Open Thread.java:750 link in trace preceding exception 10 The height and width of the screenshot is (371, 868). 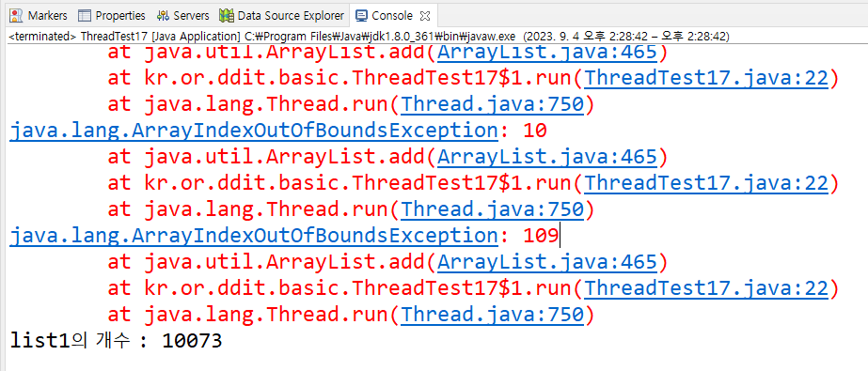[x=492, y=104]
